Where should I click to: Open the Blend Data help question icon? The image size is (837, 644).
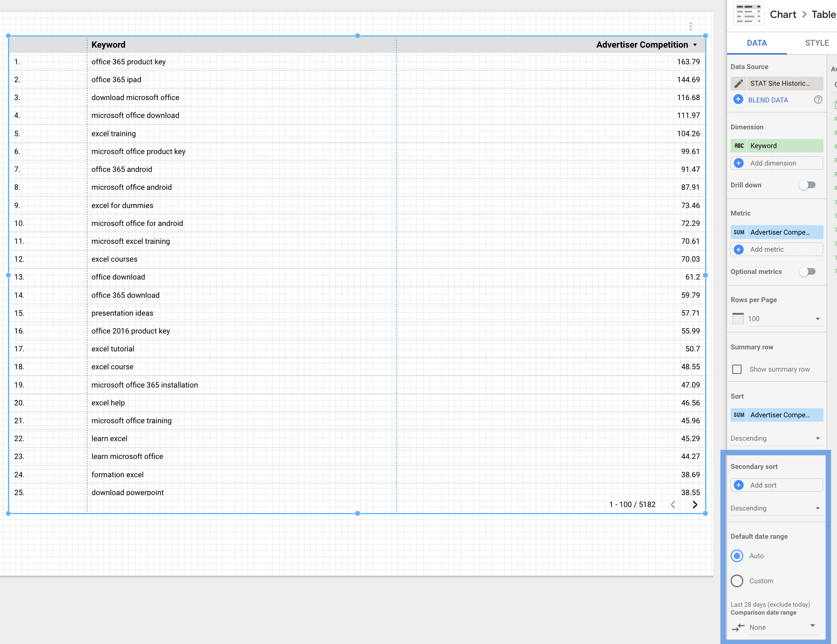pos(818,100)
